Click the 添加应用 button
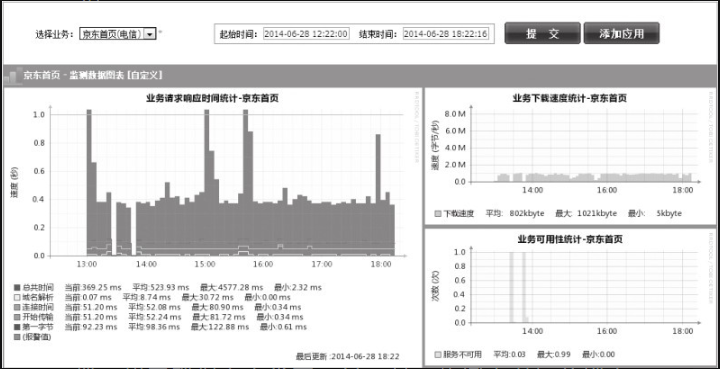The height and width of the screenshot is (369, 720). tap(622, 33)
